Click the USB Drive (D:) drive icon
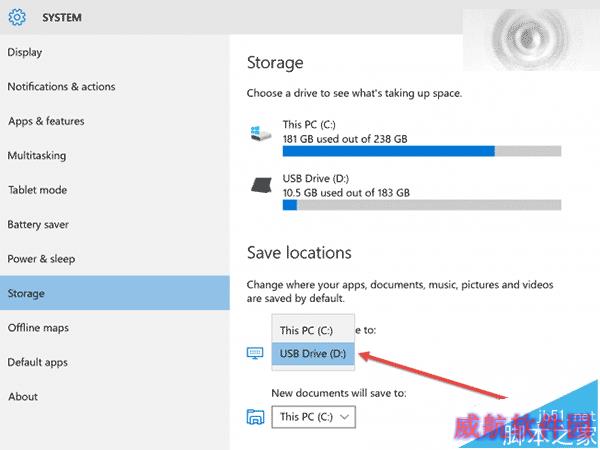The image size is (600, 450). point(261,186)
